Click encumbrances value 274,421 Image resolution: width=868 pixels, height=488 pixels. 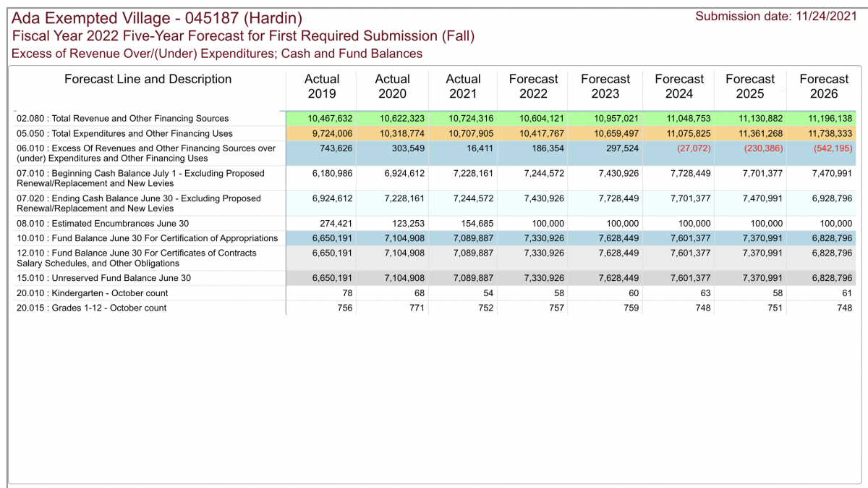pyautogui.click(x=336, y=224)
